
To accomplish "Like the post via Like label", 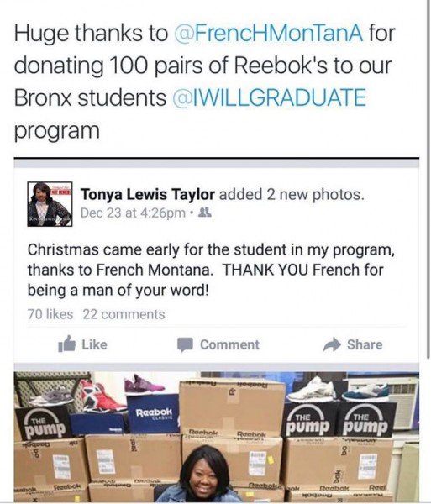I will point(94,344).
